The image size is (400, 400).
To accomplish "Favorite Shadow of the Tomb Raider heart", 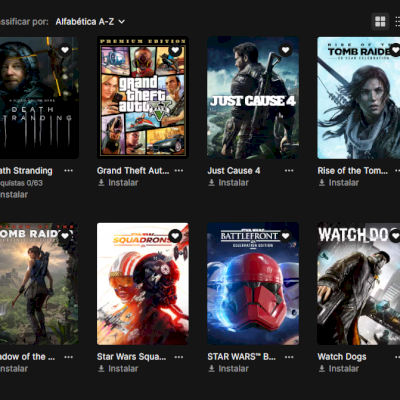I will (65, 236).
